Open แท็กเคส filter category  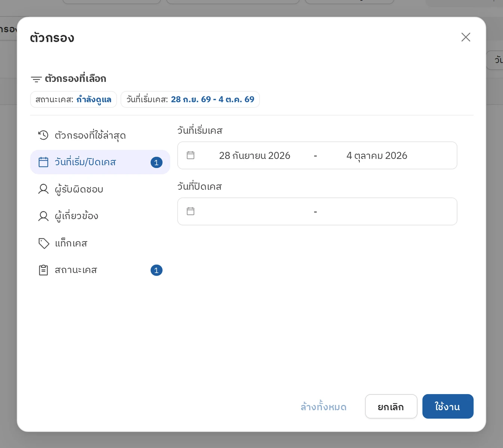point(100,243)
